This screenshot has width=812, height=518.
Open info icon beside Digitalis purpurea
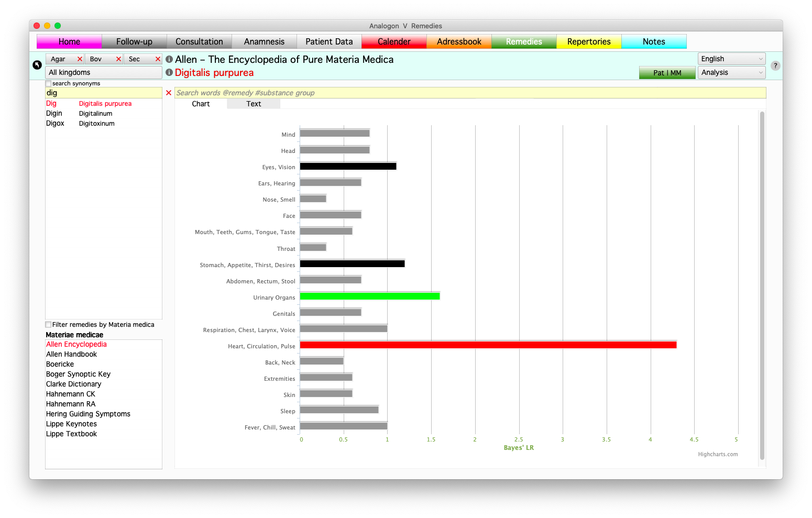pyautogui.click(x=169, y=73)
